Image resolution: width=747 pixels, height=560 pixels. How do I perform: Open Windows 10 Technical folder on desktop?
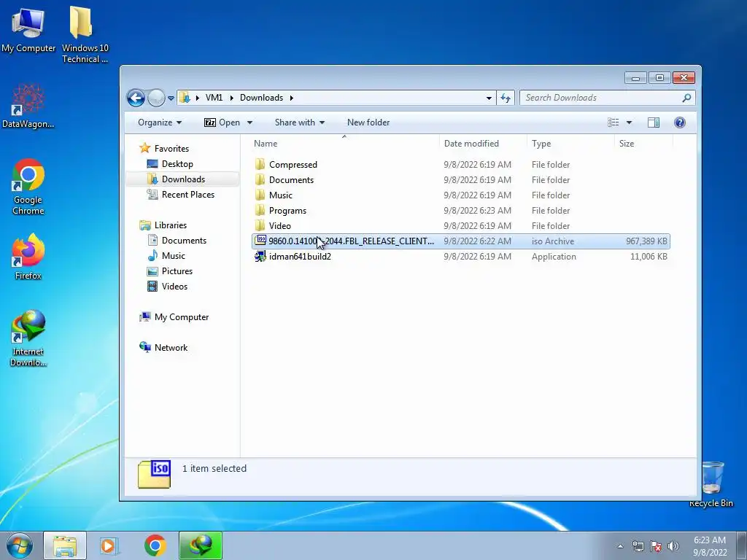85,34
